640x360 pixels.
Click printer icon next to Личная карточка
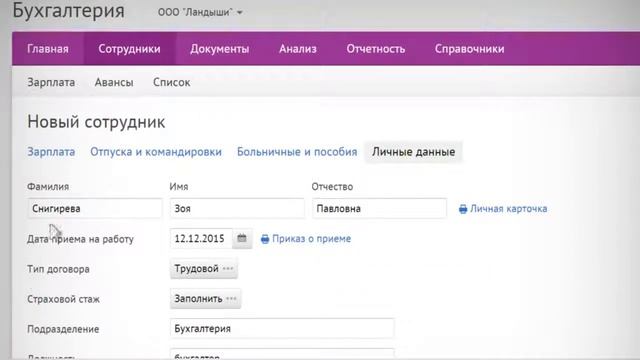(463, 209)
